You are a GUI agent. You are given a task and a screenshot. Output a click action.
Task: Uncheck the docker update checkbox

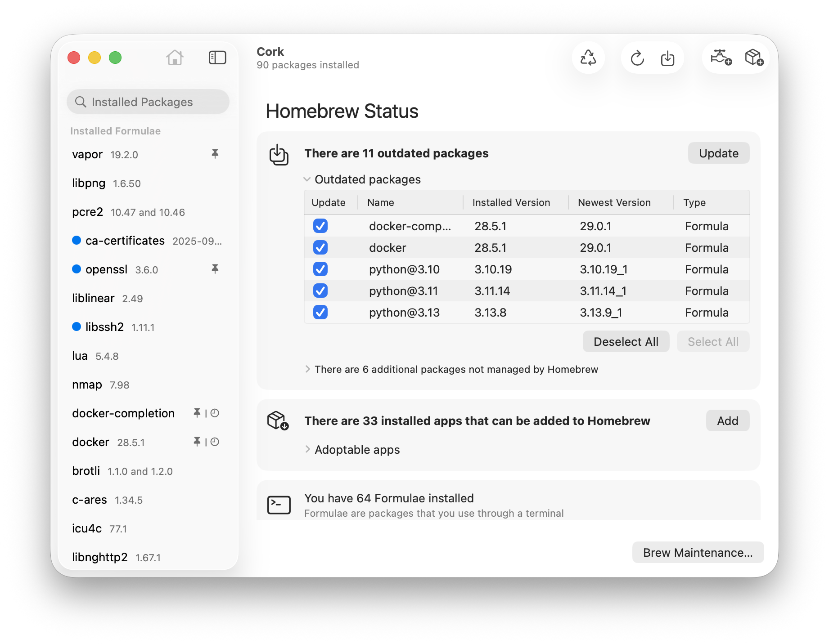coord(320,248)
